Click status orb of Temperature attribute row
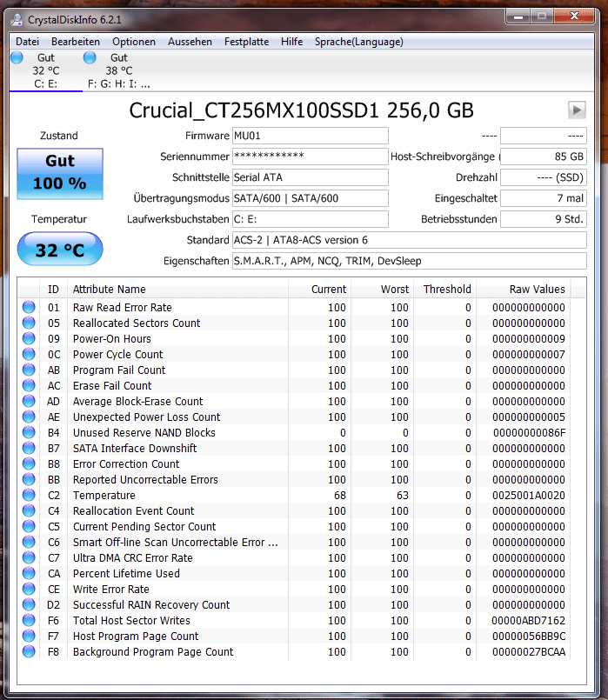Screen dimensions: 608x700 pyautogui.click(x=29, y=495)
